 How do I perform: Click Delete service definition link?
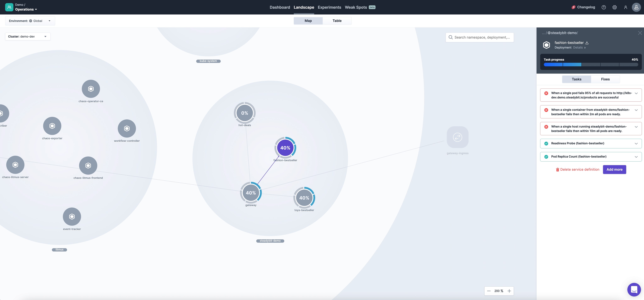click(577, 170)
